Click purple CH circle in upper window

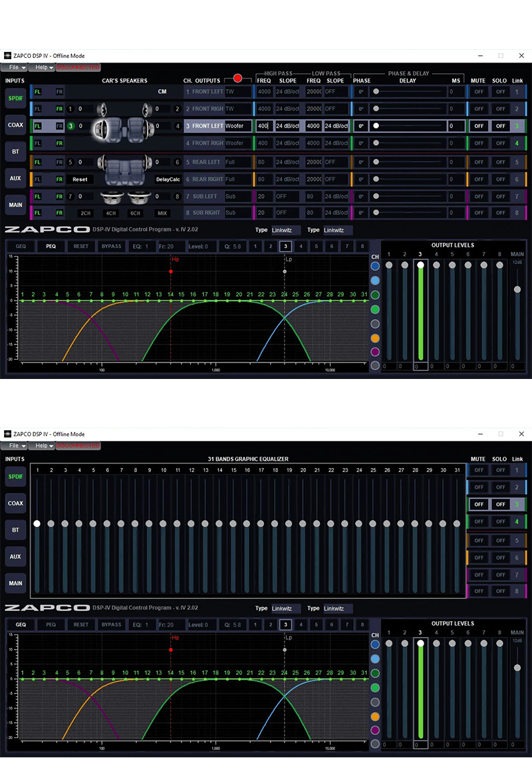click(375, 352)
